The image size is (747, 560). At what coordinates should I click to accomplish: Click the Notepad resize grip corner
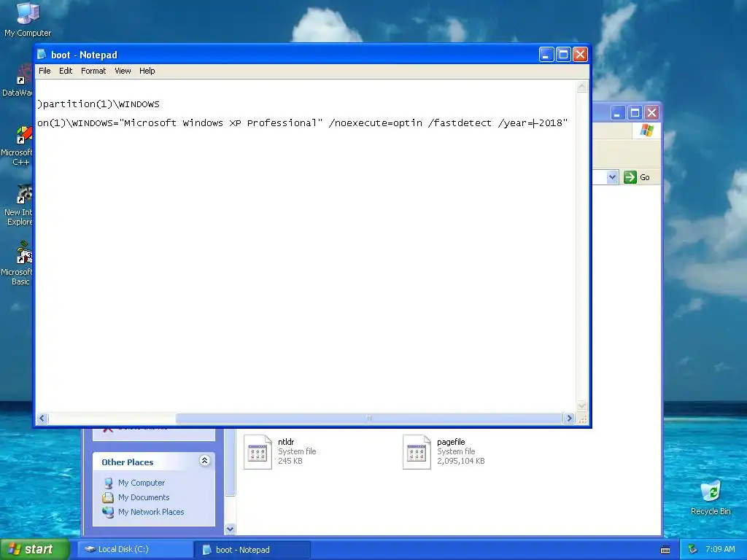pos(582,419)
